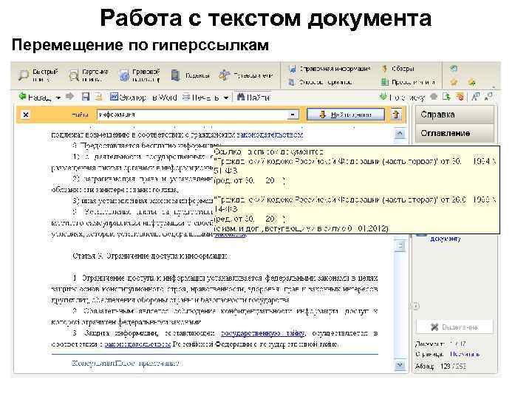Click the right star add-bookmark icon
The image size is (532, 399).
[x=471, y=82]
